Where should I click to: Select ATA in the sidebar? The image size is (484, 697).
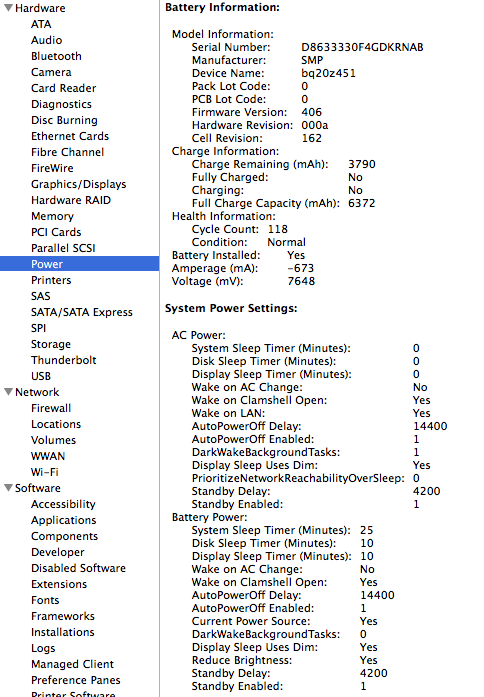41,24
